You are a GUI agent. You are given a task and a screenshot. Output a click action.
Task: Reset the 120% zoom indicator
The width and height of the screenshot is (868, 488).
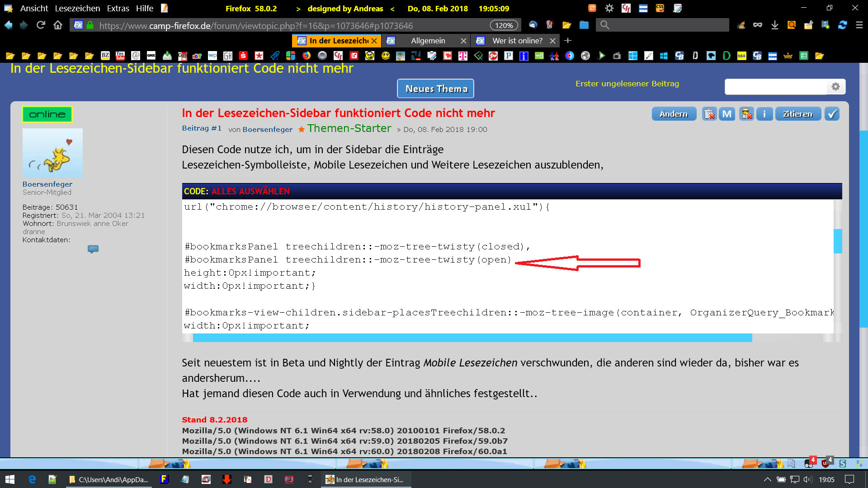[x=504, y=25]
